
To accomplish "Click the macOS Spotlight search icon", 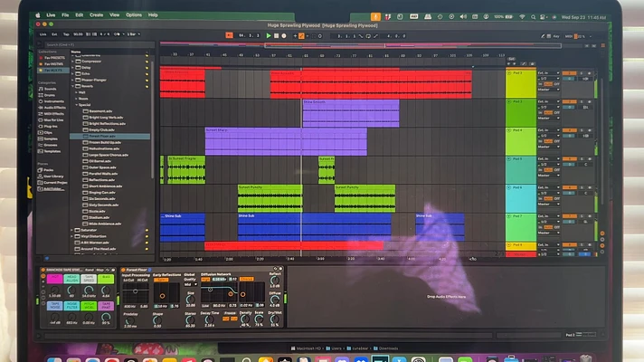I will pos(533,17).
